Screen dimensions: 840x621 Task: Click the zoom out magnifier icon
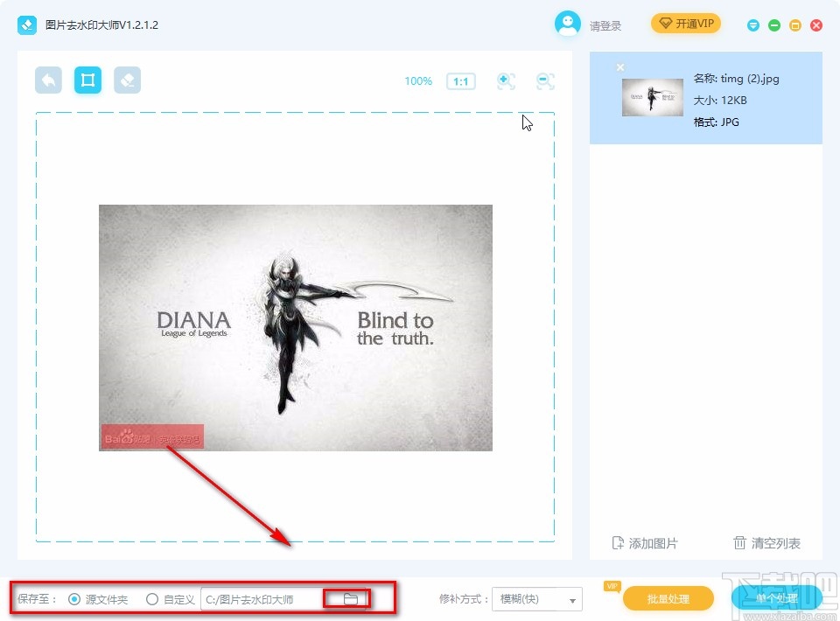tap(545, 81)
